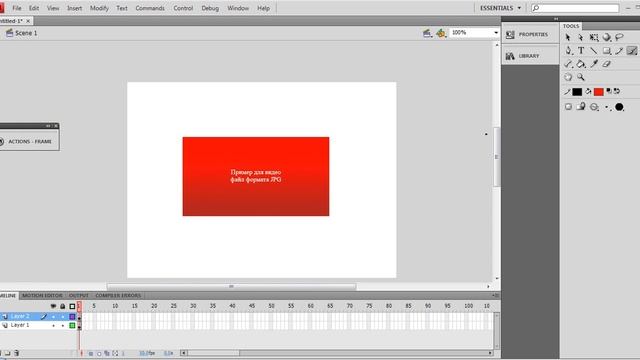Select the Subselection tool

pos(581,38)
